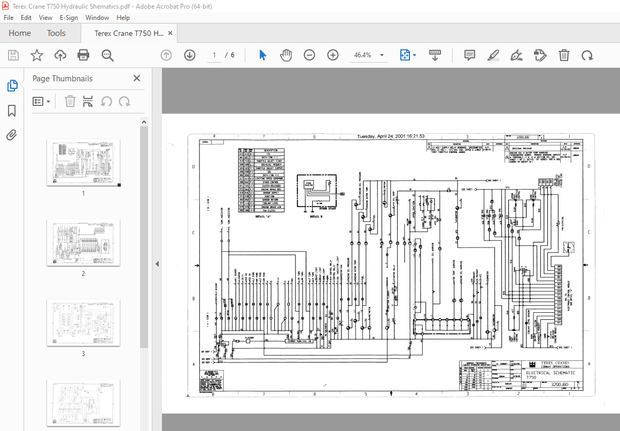The height and width of the screenshot is (431, 620).
Task: Click the stamp tool icon
Action: pos(540,55)
